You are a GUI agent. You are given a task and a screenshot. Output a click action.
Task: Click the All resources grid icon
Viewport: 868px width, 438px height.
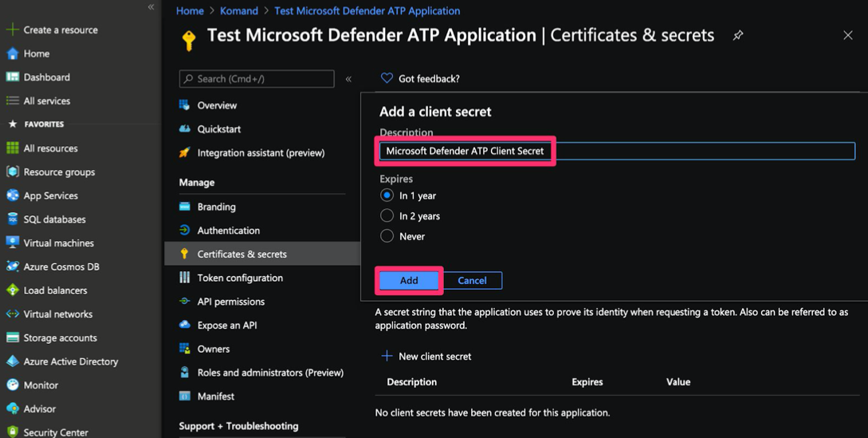(x=12, y=148)
